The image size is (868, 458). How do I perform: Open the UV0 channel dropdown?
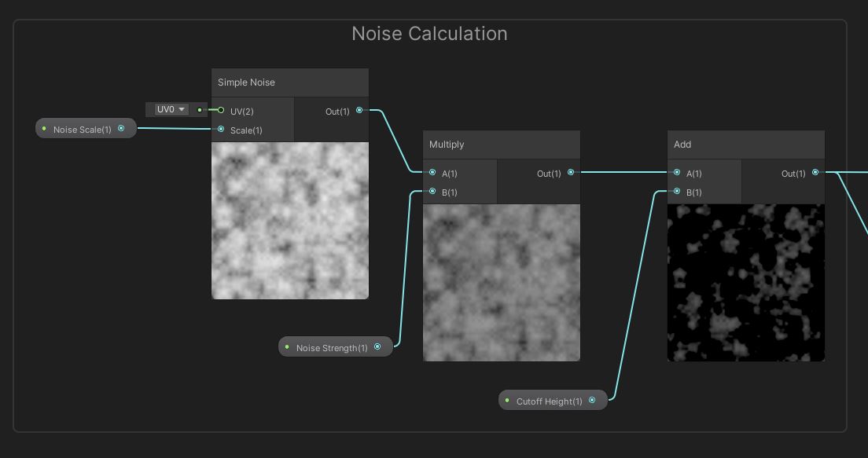168,109
